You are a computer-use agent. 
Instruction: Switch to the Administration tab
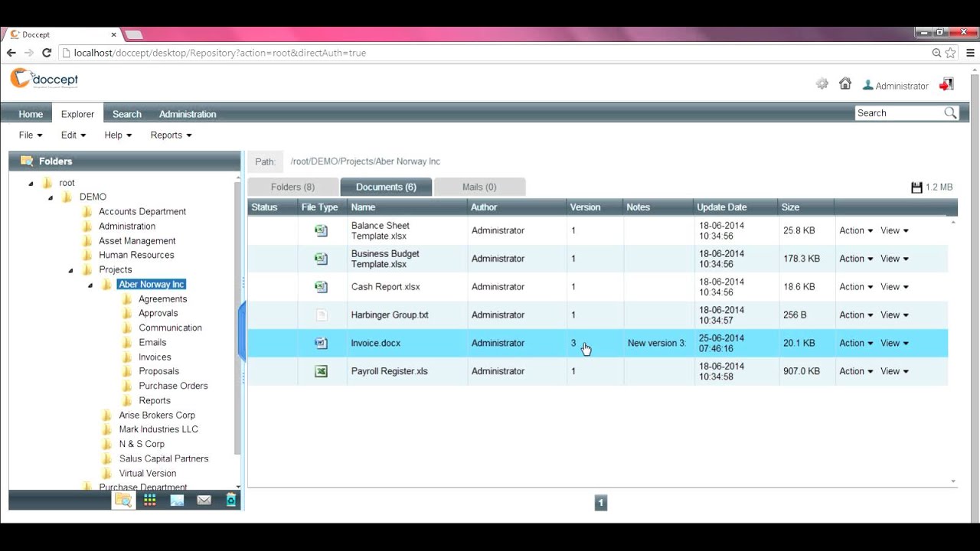pos(188,114)
